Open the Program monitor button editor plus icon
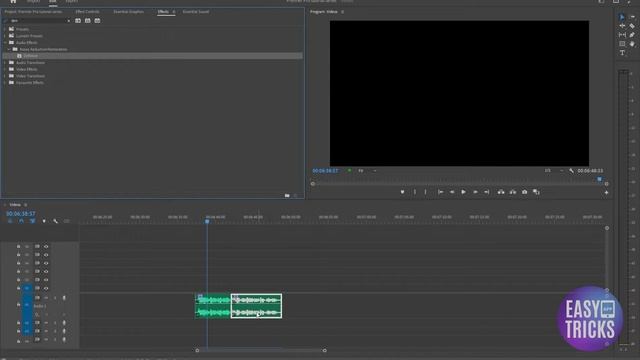This screenshot has height=360, width=640. click(607, 193)
